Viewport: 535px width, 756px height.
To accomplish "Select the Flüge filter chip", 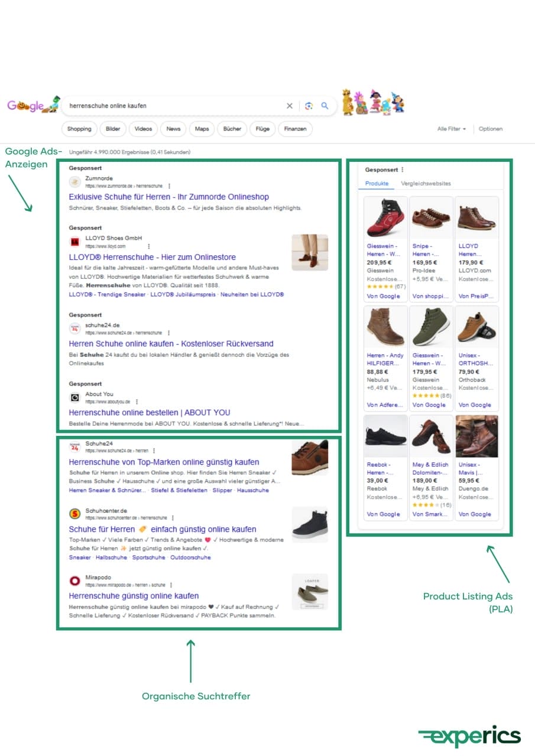I will pyautogui.click(x=262, y=129).
